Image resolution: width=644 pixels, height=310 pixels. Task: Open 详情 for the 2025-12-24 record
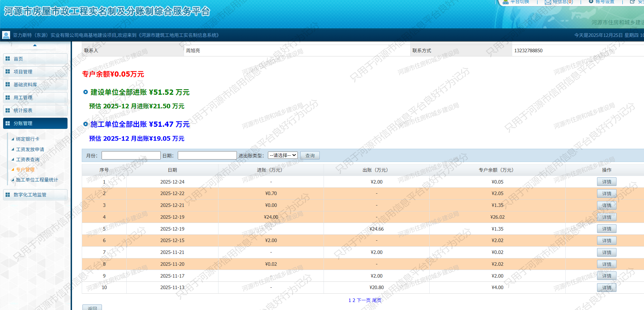coord(606,182)
